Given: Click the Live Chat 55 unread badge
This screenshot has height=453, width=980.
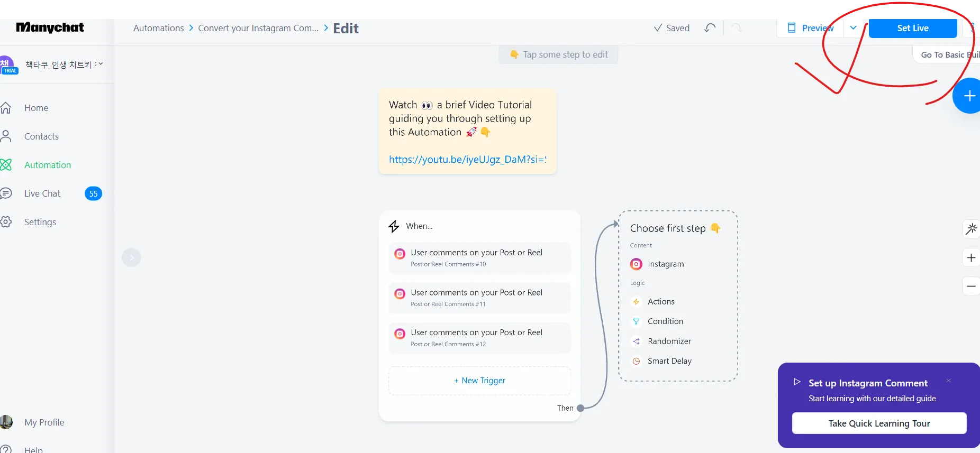Looking at the screenshot, I should click(x=93, y=193).
